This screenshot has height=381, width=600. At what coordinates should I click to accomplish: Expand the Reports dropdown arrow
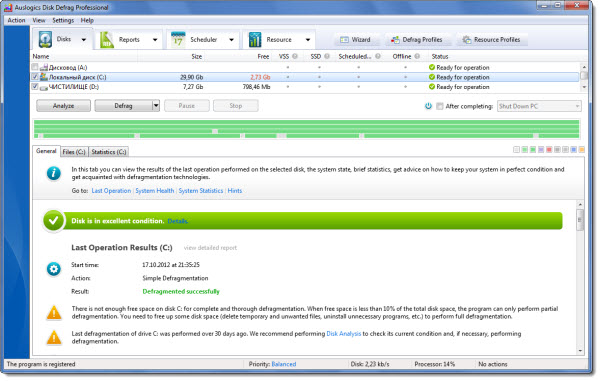coord(155,39)
